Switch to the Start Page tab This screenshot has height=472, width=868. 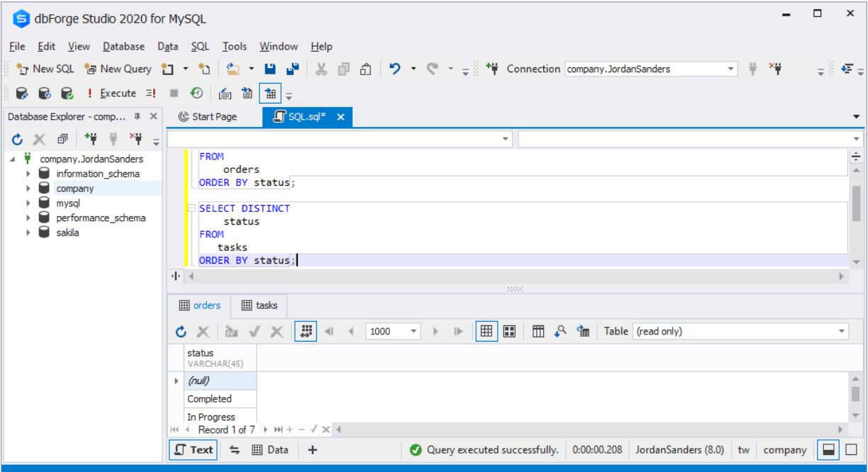click(x=208, y=117)
